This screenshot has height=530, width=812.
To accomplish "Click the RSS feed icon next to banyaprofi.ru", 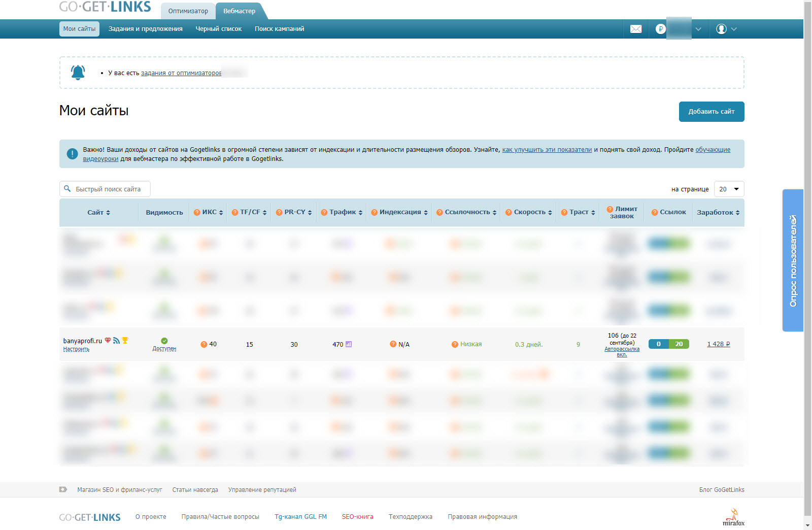I will pos(116,340).
